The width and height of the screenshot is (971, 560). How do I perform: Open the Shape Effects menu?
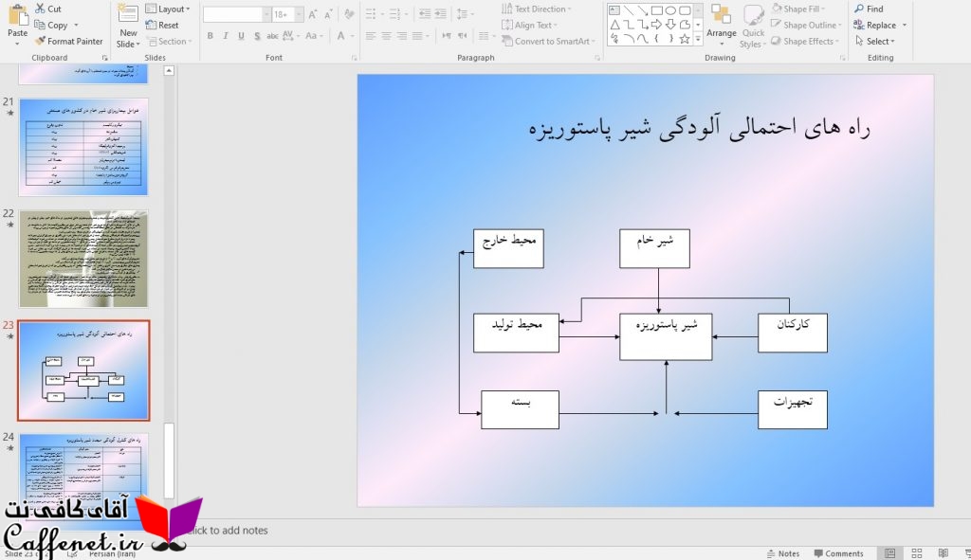805,41
